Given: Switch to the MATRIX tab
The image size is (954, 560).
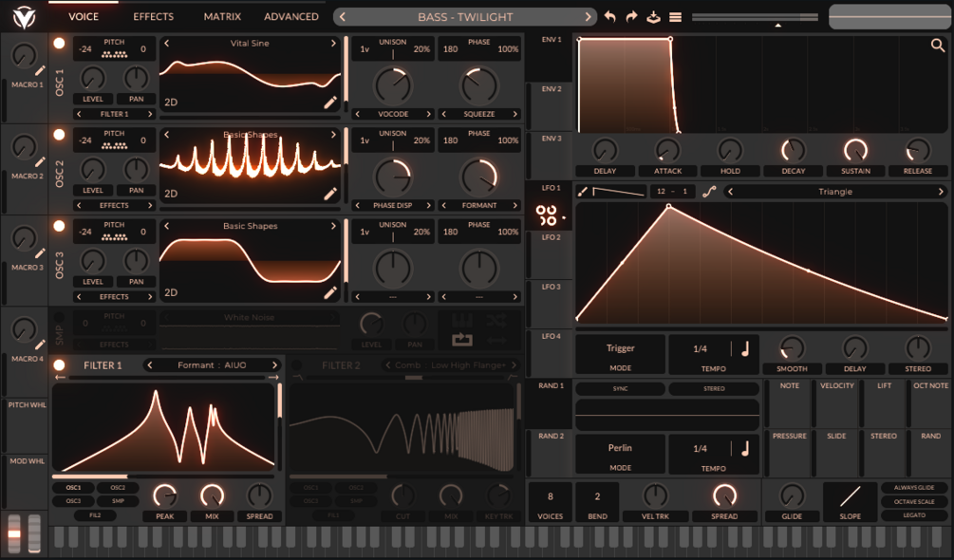Looking at the screenshot, I should 222,17.
